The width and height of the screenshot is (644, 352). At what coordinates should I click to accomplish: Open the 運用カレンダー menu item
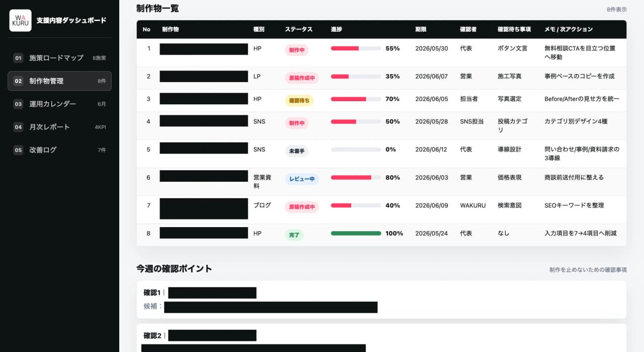[59, 104]
